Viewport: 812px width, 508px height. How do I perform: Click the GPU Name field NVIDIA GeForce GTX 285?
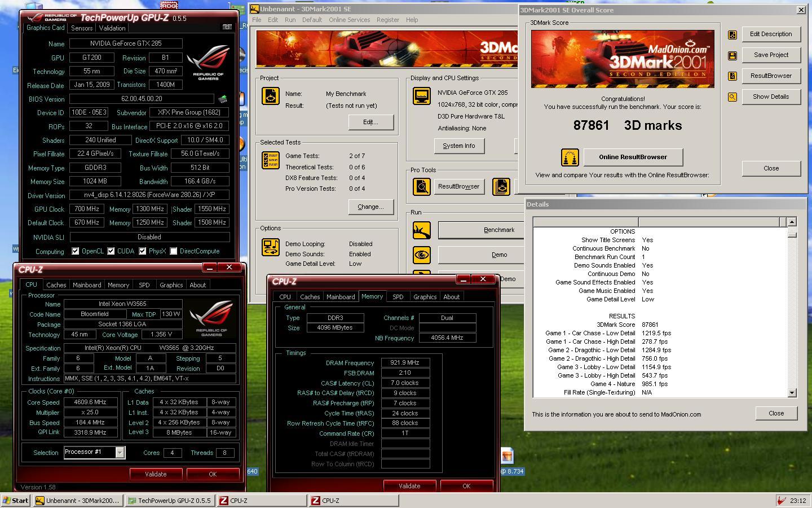(x=126, y=43)
